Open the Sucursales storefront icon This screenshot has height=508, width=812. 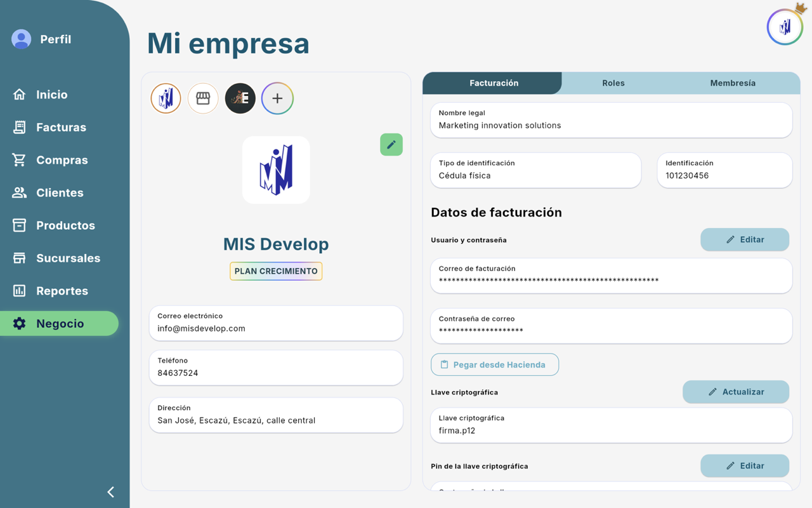tap(20, 258)
